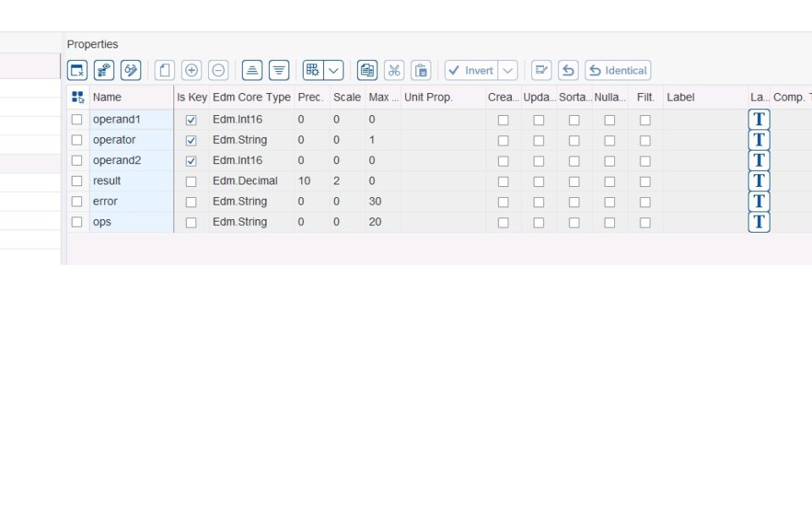Enable Nullable checkbox for ops

[610, 223]
